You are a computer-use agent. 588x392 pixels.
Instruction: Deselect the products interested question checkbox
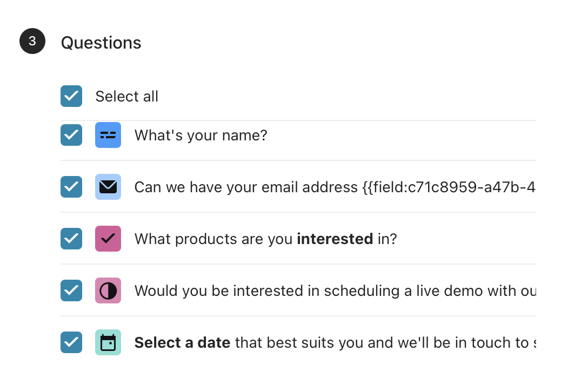(71, 238)
